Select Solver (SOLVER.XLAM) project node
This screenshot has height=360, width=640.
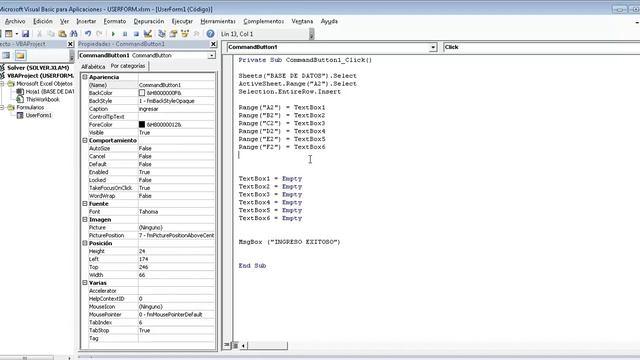click(38, 68)
